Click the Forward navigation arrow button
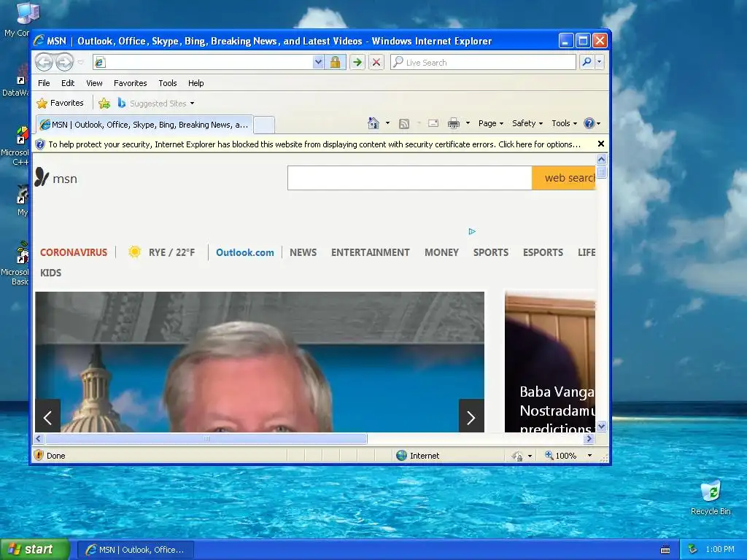Image resolution: width=747 pixels, height=560 pixels. pyautogui.click(x=64, y=62)
